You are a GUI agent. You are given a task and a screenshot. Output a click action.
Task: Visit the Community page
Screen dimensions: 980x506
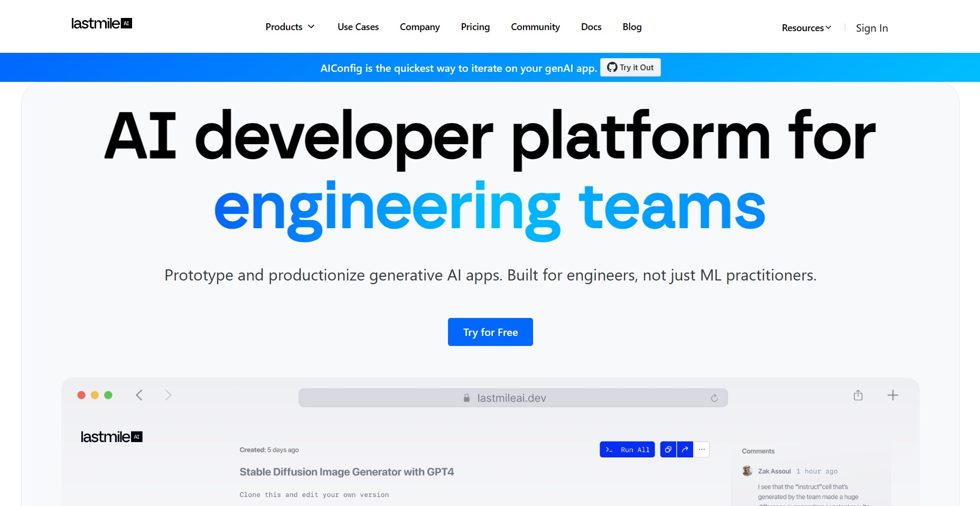(x=535, y=27)
